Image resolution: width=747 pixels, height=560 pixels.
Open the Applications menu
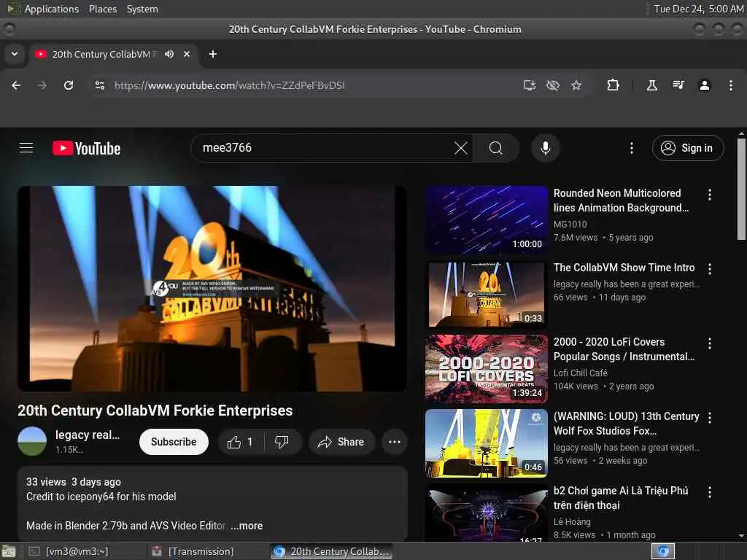point(52,9)
